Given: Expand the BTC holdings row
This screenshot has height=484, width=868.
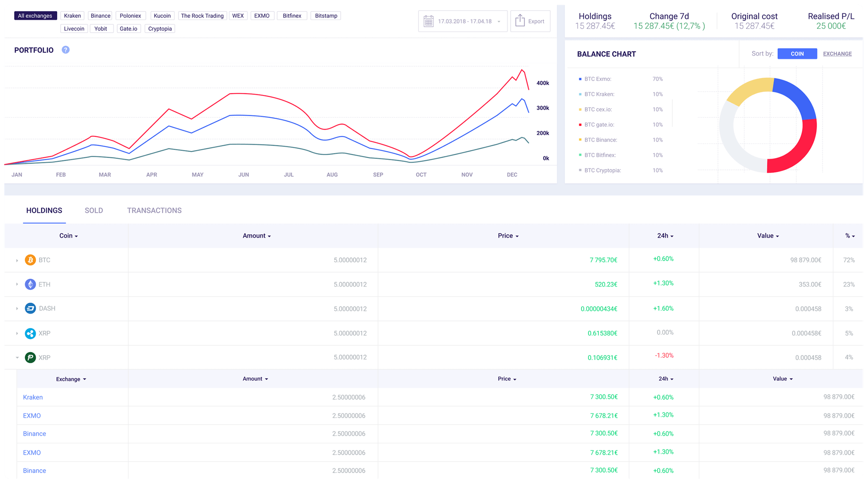Looking at the screenshot, I should click(17, 260).
